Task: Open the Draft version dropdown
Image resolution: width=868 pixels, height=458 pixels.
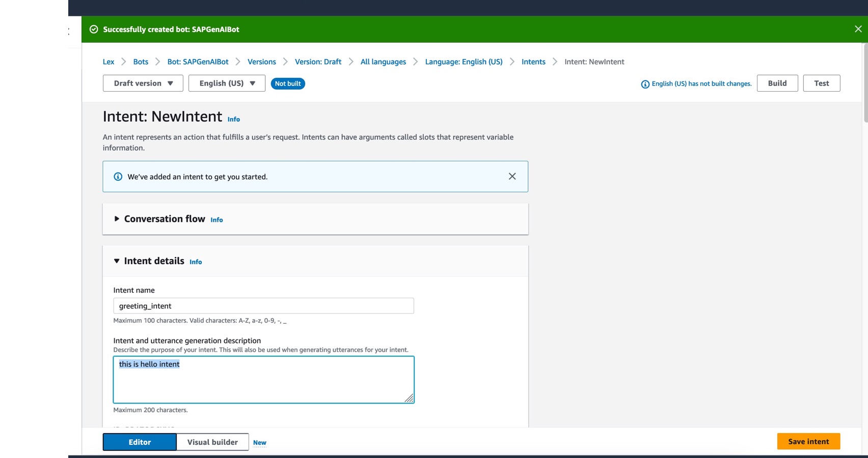Action: coord(143,83)
